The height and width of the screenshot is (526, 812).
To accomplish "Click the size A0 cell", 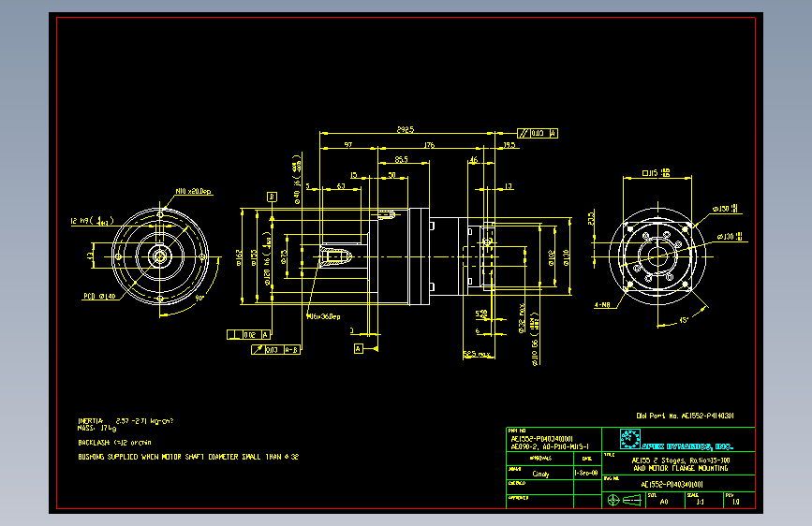I will [x=664, y=502].
